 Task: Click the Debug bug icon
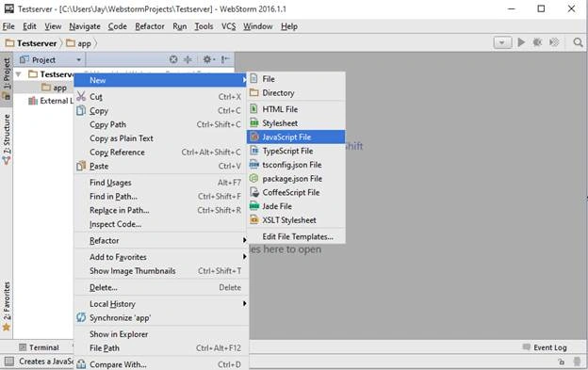point(537,42)
